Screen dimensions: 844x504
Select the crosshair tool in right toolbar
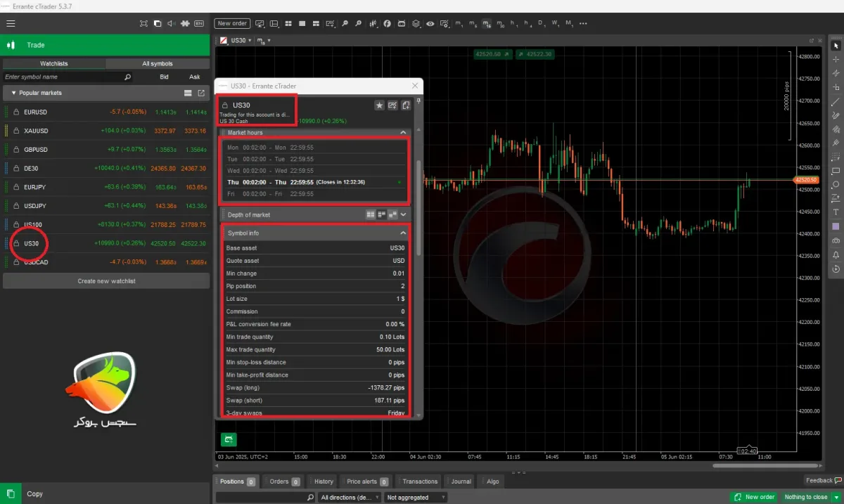click(x=836, y=59)
